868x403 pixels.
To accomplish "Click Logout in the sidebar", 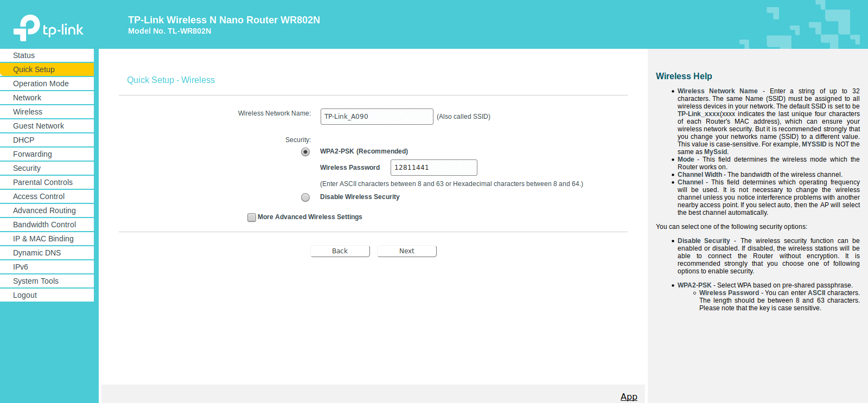I will (47, 295).
